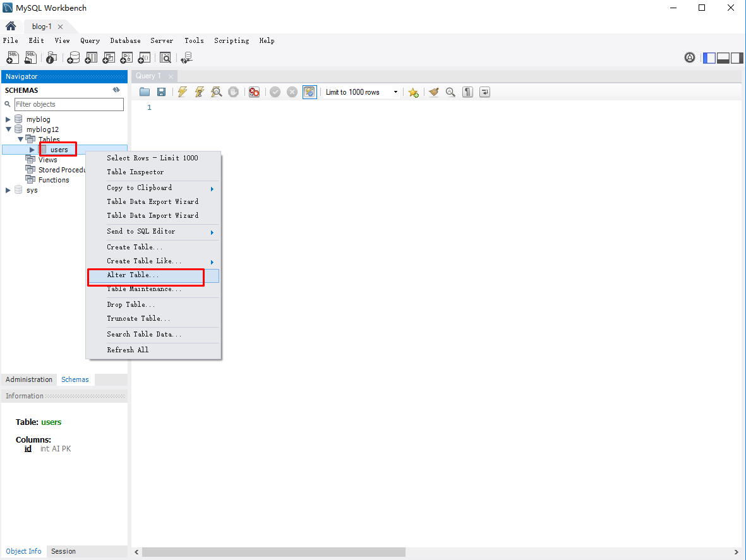Image resolution: width=746 pixels, height=560 pixels.
Task: Close the Query 1 tab
Action: (171, 76)
